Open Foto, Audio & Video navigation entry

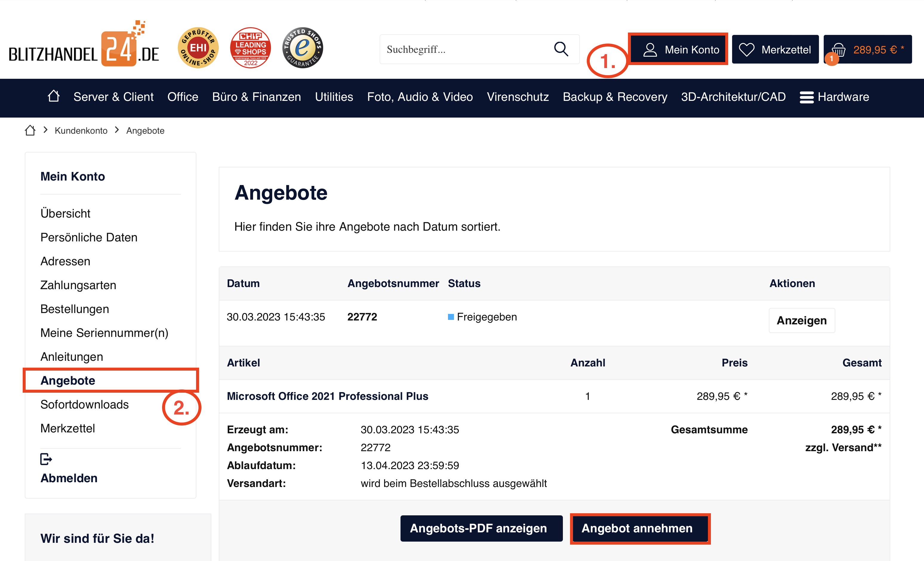tap(420, 97)
